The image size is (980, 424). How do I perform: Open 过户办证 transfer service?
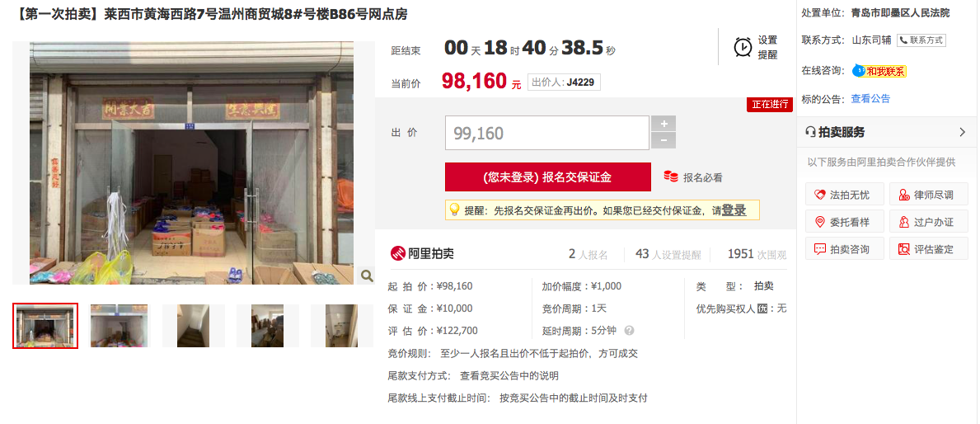point(929,222)
